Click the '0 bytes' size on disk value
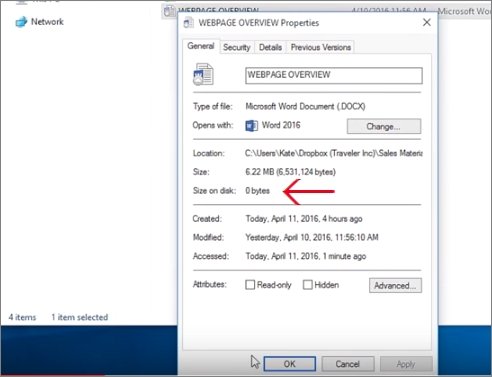492x377 pixels. [257, 191]
